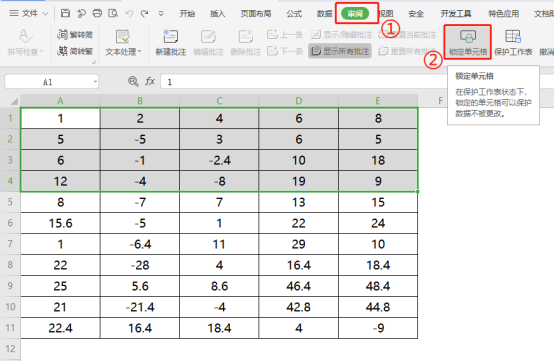This screenshot has height=361, width=554.
Task: Open the 插入 Insert tab
Action: pyautogui.click(x=217, y=13)
